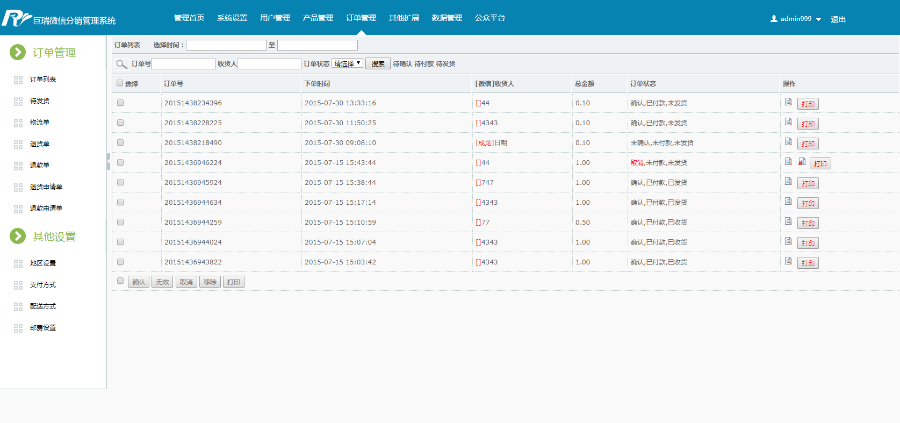
Task: Click the grid icon beside 配送方式
Action: [x=18, y=306]
